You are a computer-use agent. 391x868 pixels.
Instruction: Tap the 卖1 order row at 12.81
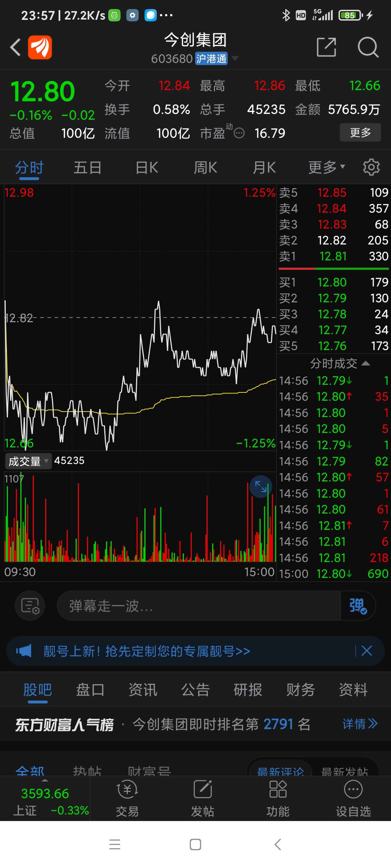[333, 256]
